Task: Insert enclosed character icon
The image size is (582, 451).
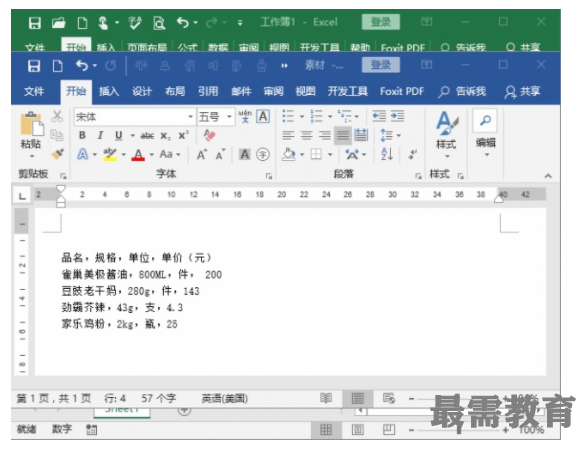Action: [x=263, y=154]
